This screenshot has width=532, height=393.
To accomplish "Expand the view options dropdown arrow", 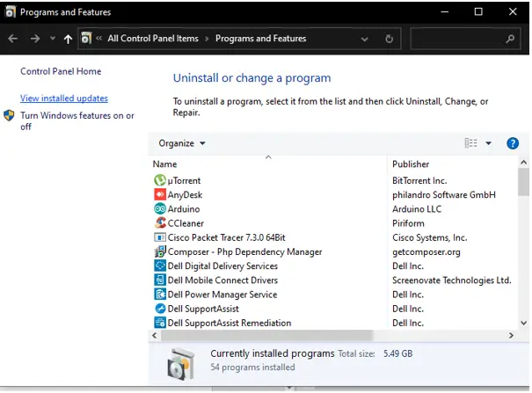I will point(489,143).
